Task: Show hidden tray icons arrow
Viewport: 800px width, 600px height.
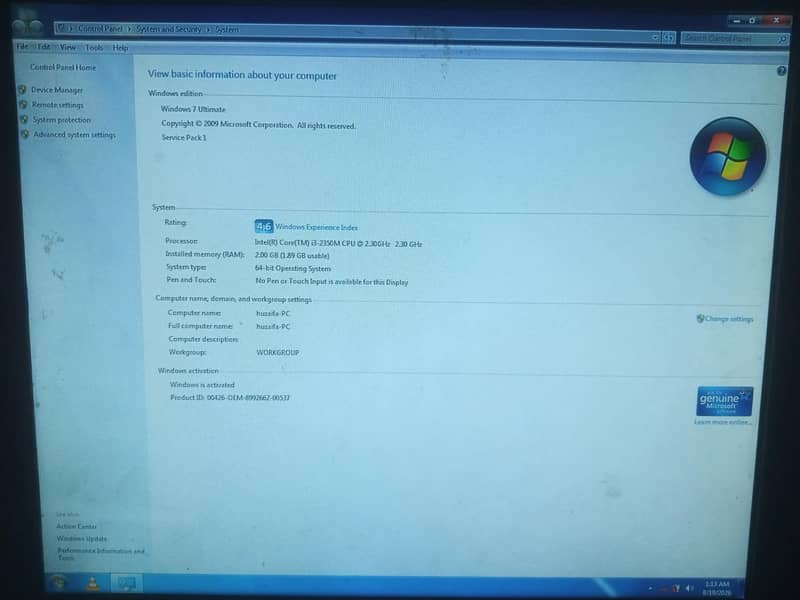Action: tap(650, 588)
